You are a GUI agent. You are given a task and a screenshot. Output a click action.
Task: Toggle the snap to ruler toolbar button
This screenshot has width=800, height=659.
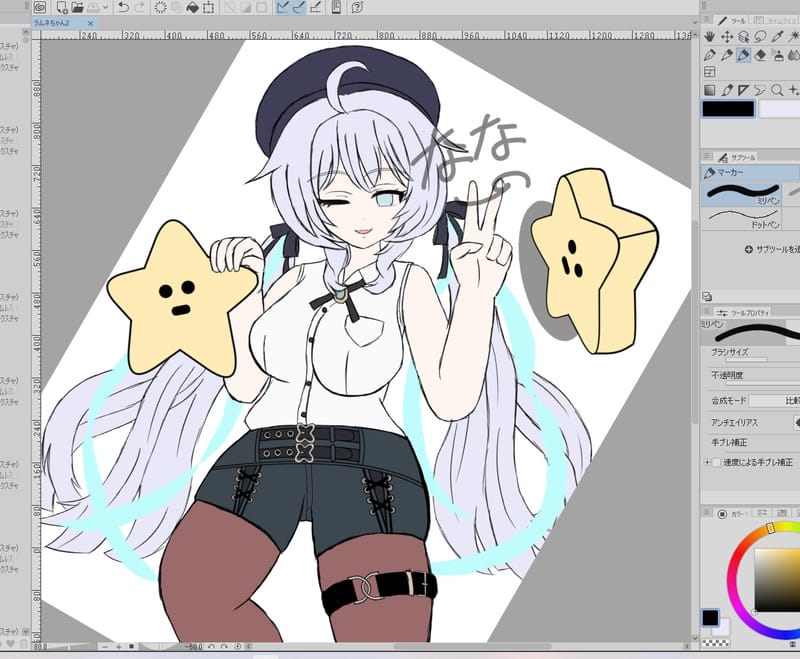click(282, 8)
